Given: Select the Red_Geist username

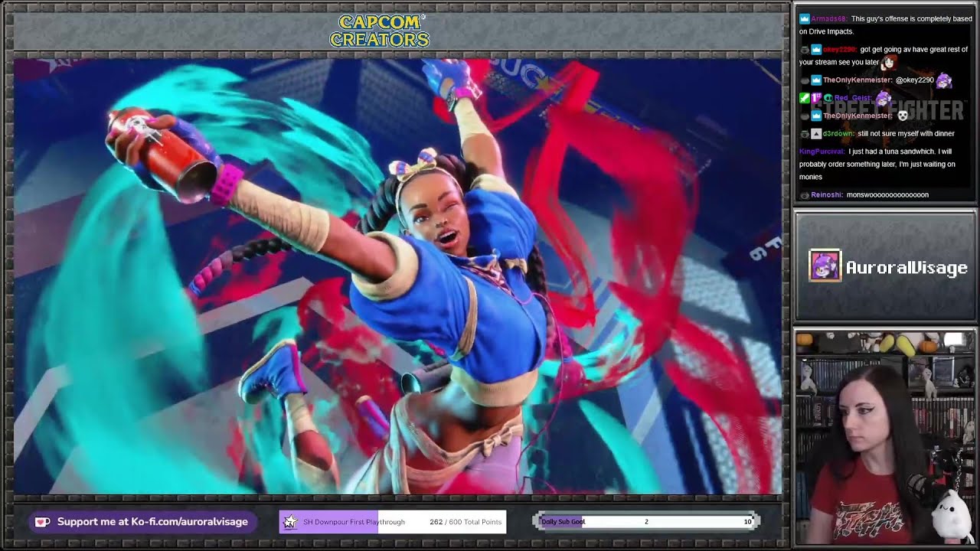Looking at the screenshot, I should 853,98.
